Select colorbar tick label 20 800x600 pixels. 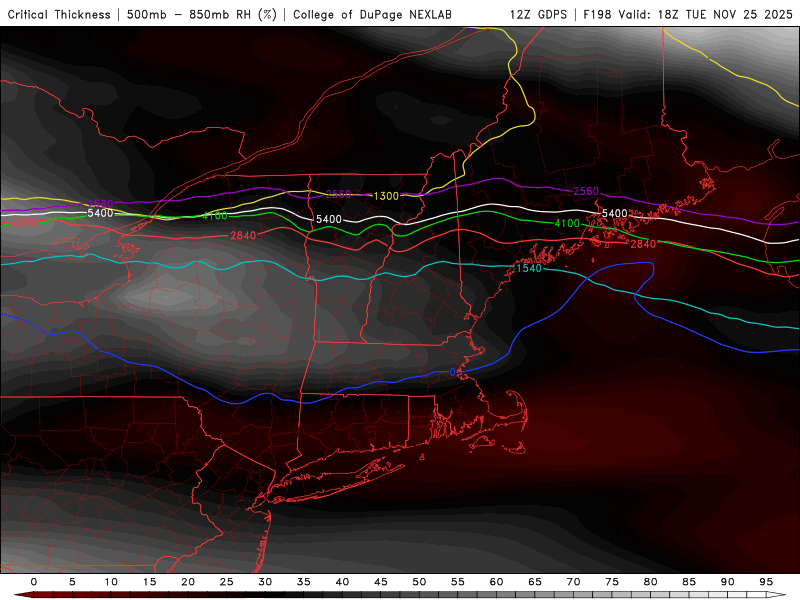point(188,582)
